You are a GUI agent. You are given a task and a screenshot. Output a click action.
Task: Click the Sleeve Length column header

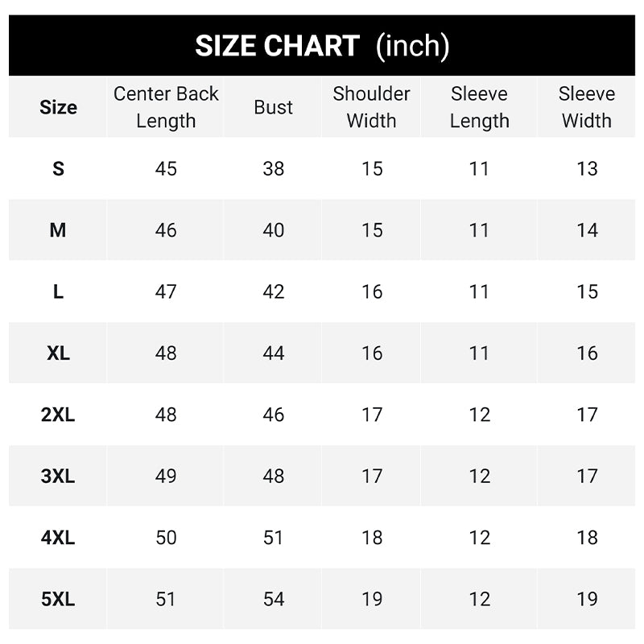pyautogui.click(x=479, y=107)
